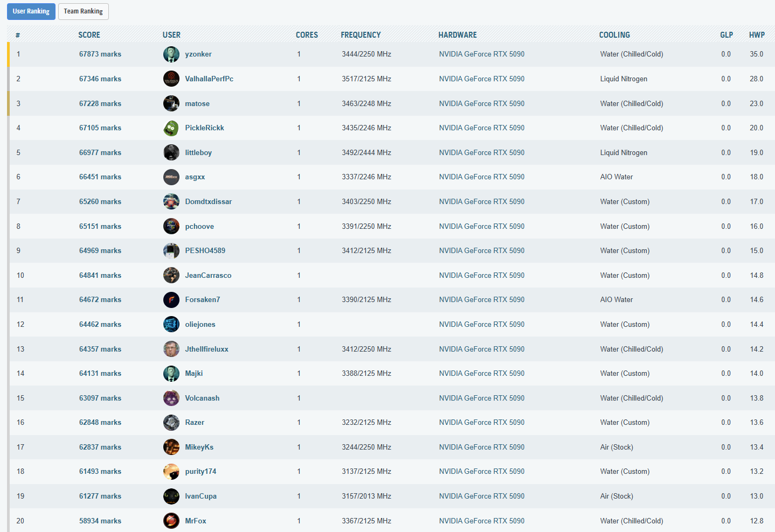Click the COOLING column header
This screenshot has height=532, width=775.
pos(614,35)
